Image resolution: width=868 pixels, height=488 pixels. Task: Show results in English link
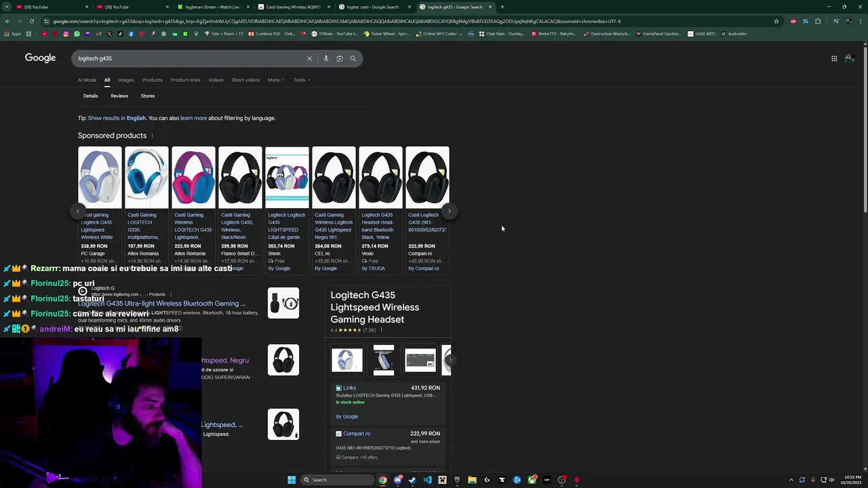117,118
